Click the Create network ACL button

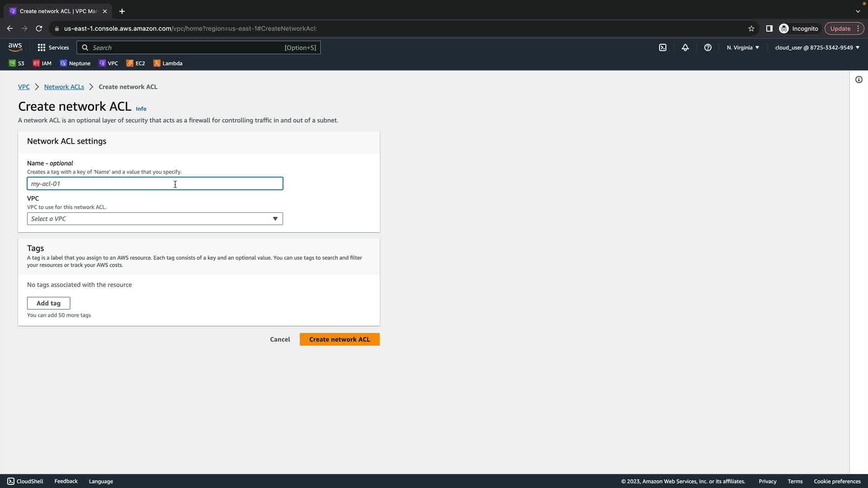click(339, 339)
